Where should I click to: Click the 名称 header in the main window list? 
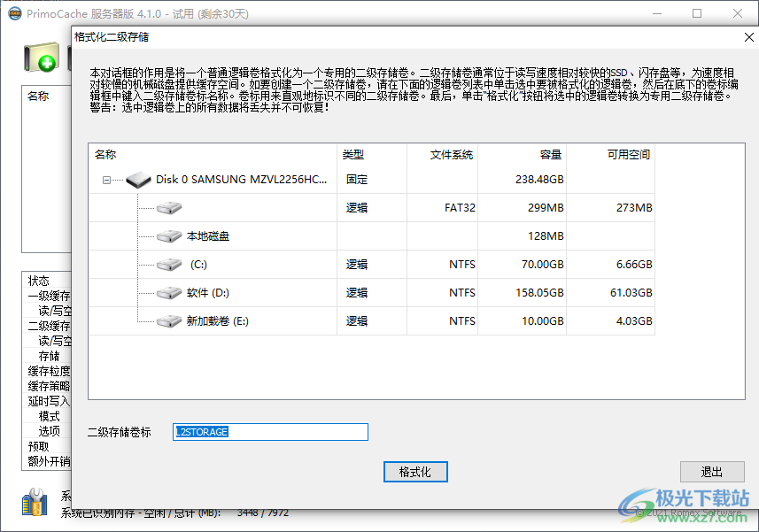(x=38, y=96)
